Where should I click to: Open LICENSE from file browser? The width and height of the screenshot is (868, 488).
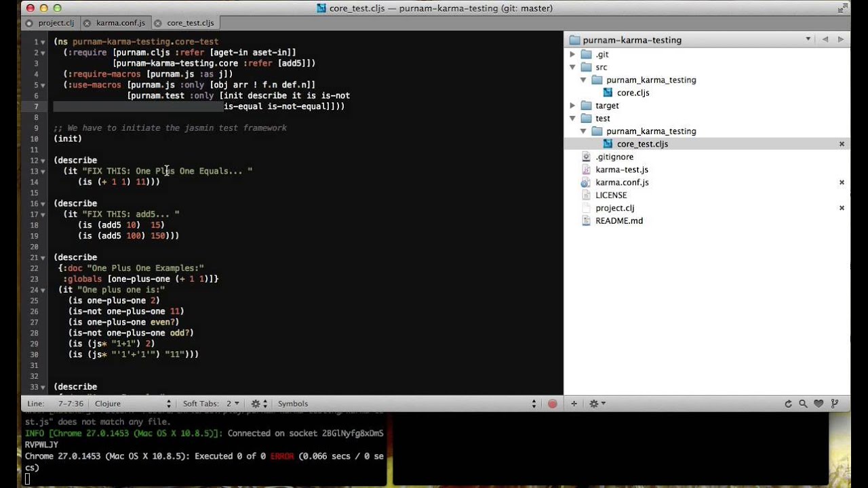(611, 195)
